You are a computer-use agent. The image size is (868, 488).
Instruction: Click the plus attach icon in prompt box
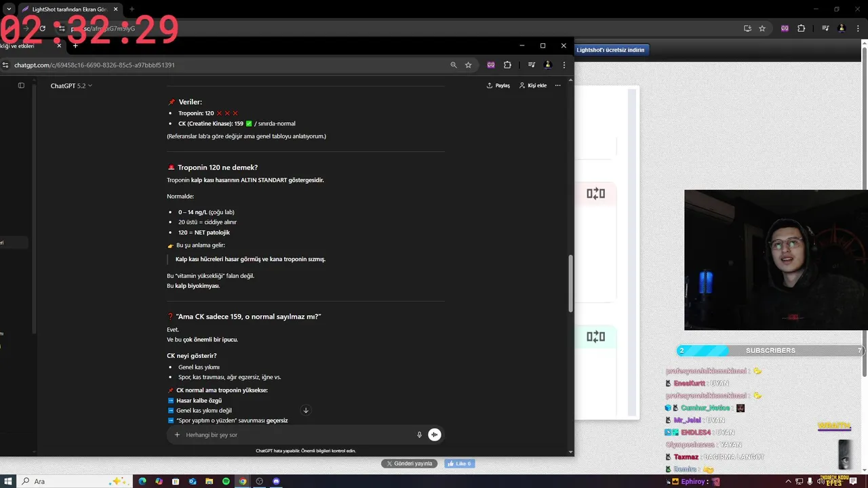pyautogui.click(x=177, y=434)
